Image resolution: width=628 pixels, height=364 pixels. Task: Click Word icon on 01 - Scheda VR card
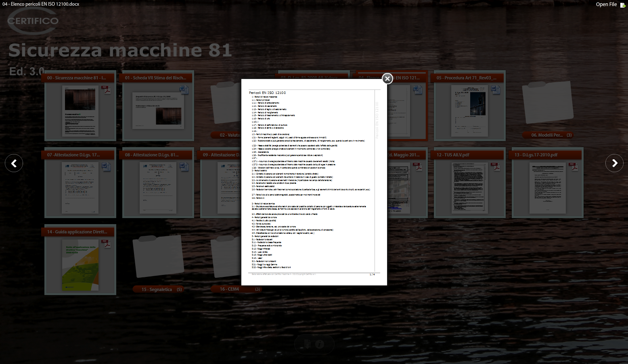pyautogui.click(x=184, y=89)
